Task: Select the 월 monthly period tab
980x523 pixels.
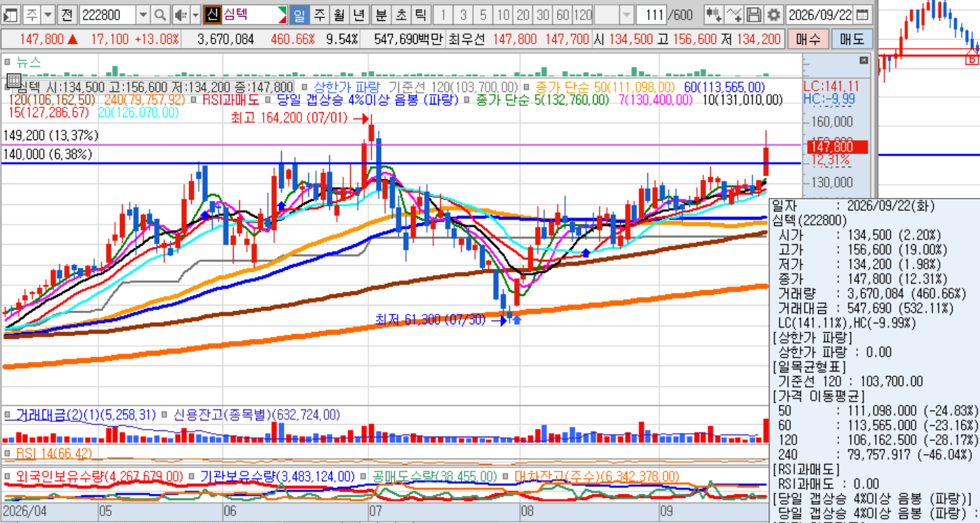Action: (x=338, y=14)
